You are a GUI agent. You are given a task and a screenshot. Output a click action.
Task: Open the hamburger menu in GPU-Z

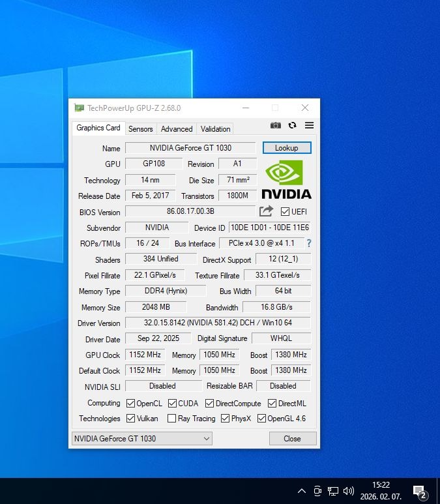309,125
